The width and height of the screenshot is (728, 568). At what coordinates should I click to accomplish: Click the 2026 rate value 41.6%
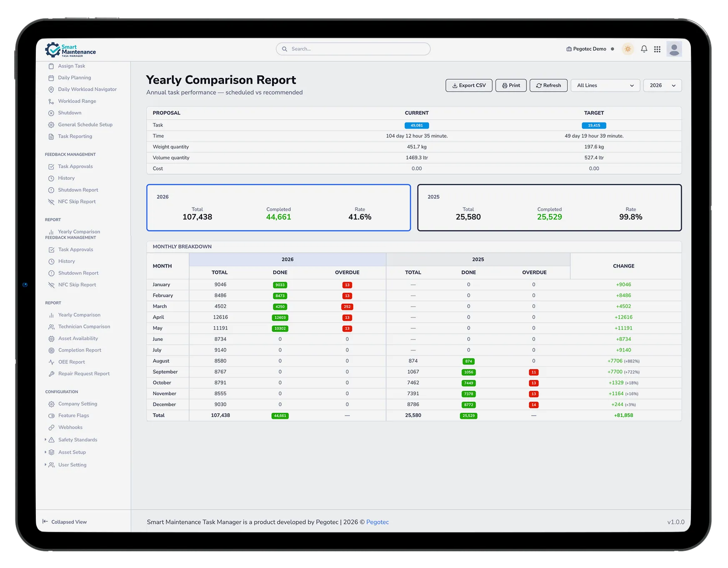(x=360, y=217)
